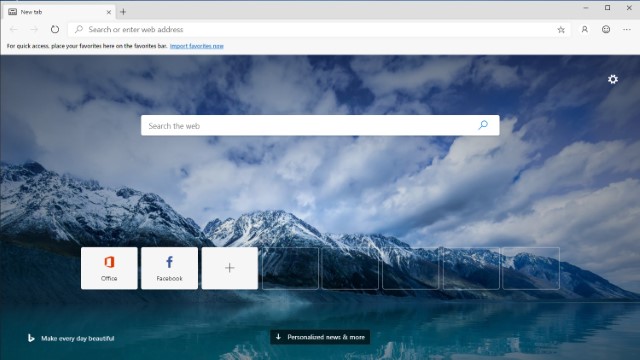Open the Facebook quick link tile
This screenshot has height=360, width=640.
[169, 268]
